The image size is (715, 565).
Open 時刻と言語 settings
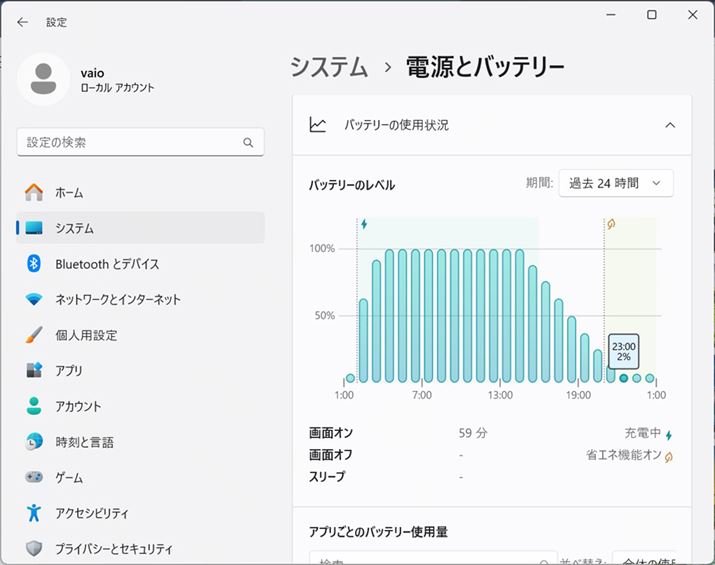(84, 442)
